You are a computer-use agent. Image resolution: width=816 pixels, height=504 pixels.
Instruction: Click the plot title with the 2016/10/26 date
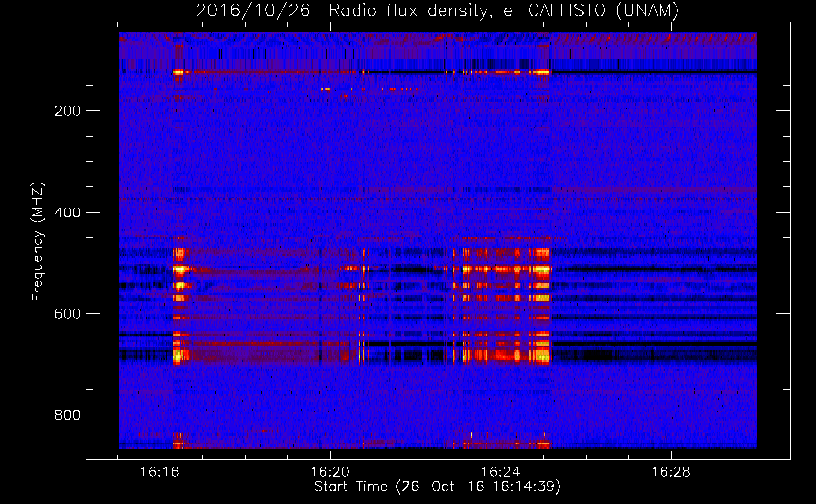click(x=437, y=10)
